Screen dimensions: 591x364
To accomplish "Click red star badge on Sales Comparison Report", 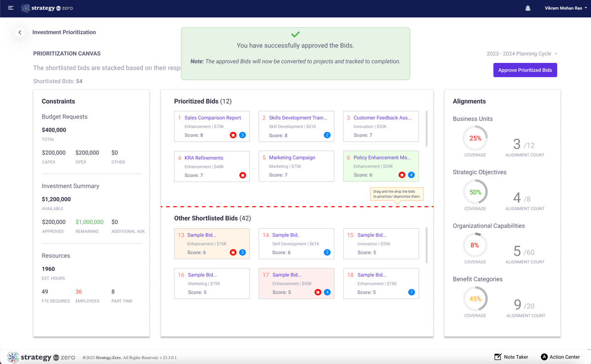I will tap(233, 135).
